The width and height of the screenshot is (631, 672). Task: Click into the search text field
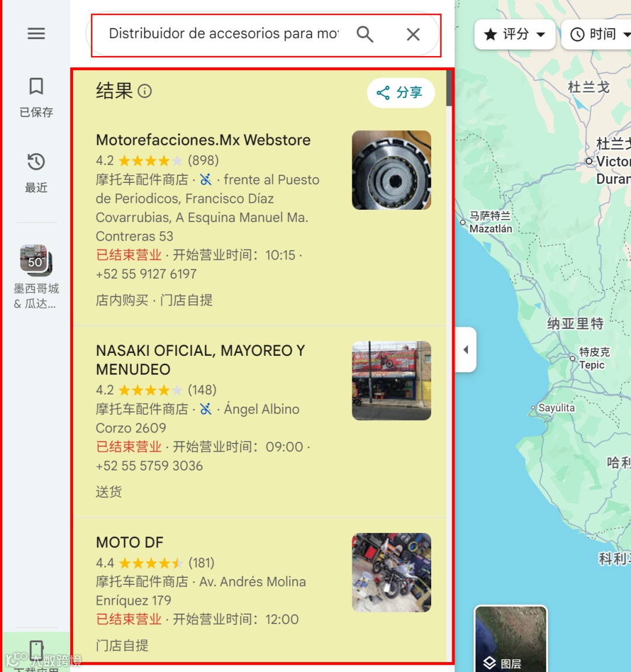(224, 33)
